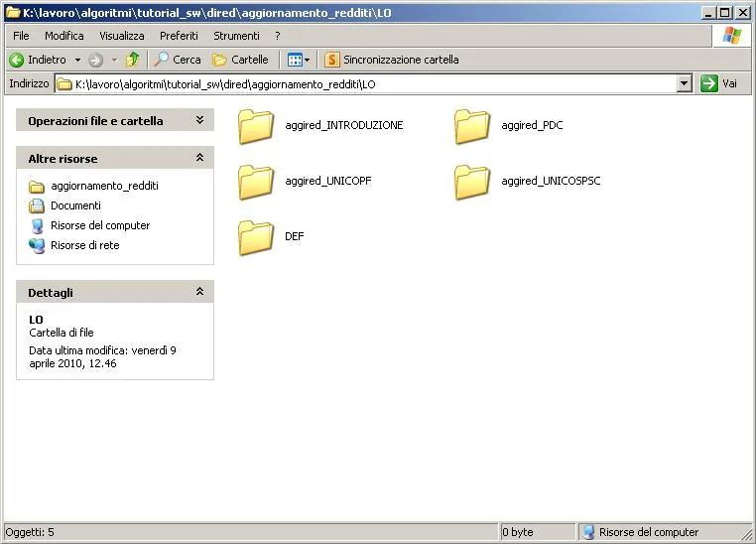Open the view mode dropdown button
Viewport: 756px width, 544px height.
pyautogui.click(x=299, y=60)
